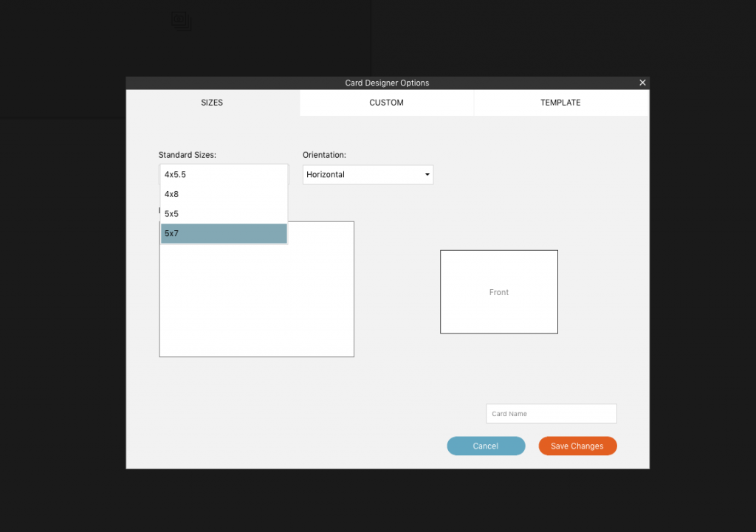Click the Save Changes button
This screenshot has height=532, width=756.
(x=577, y=446)
